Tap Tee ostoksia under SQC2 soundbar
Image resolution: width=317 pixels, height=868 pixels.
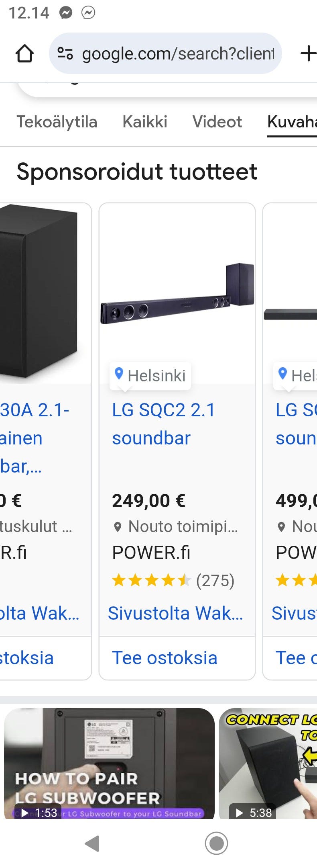pyautogui.click(x=165, y=658)
